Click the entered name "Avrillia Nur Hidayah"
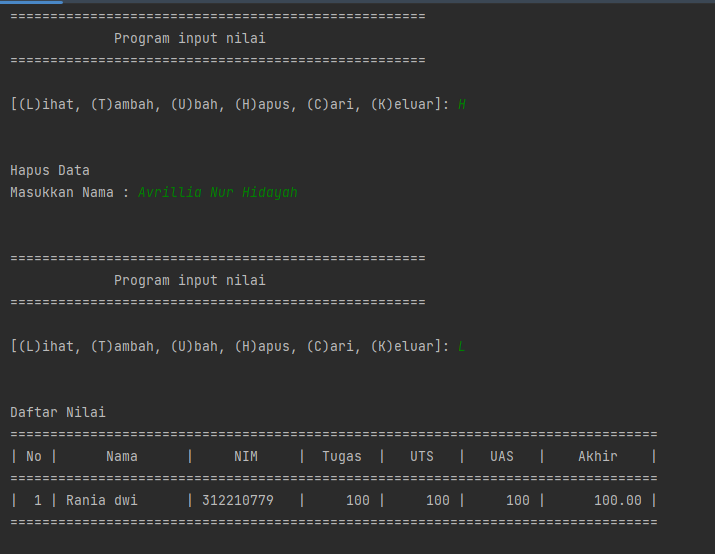Screen dimensions: 715x554 coord(218,192)
